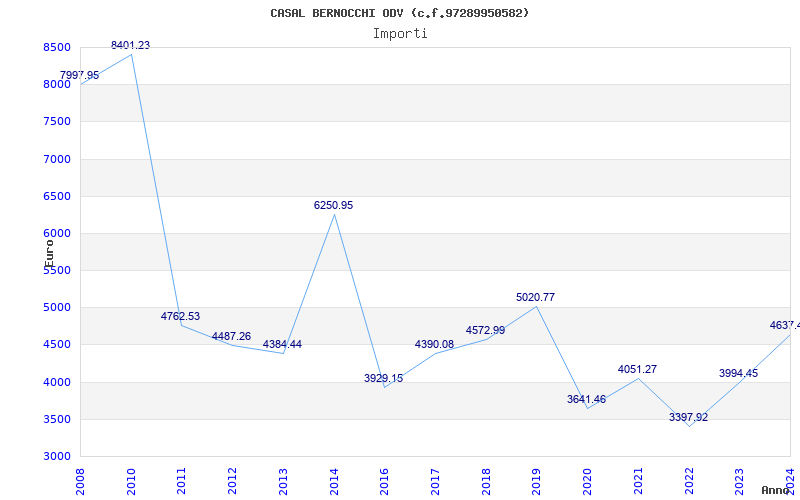Click the y-axis value 6500
The image size is (800, 500).
[57, 196]
